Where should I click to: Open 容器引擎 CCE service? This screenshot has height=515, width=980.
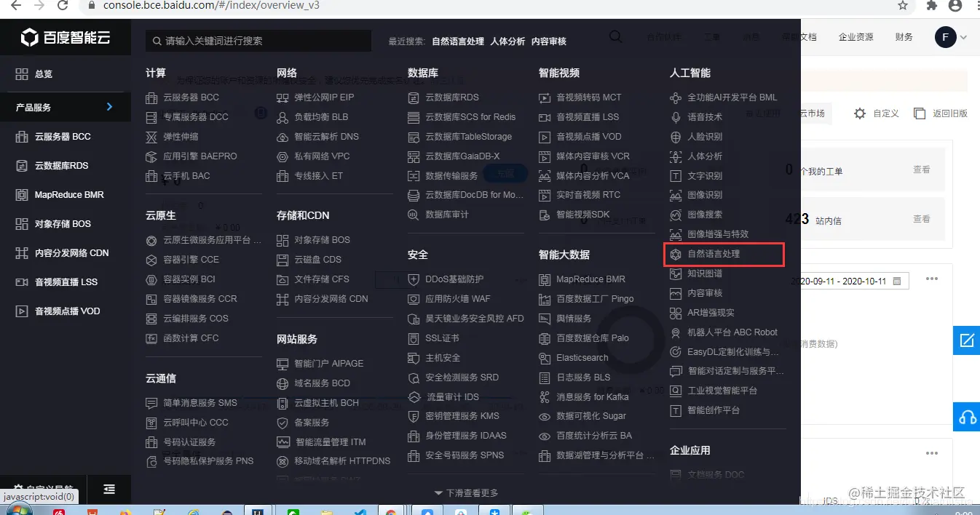click(191, 260)
